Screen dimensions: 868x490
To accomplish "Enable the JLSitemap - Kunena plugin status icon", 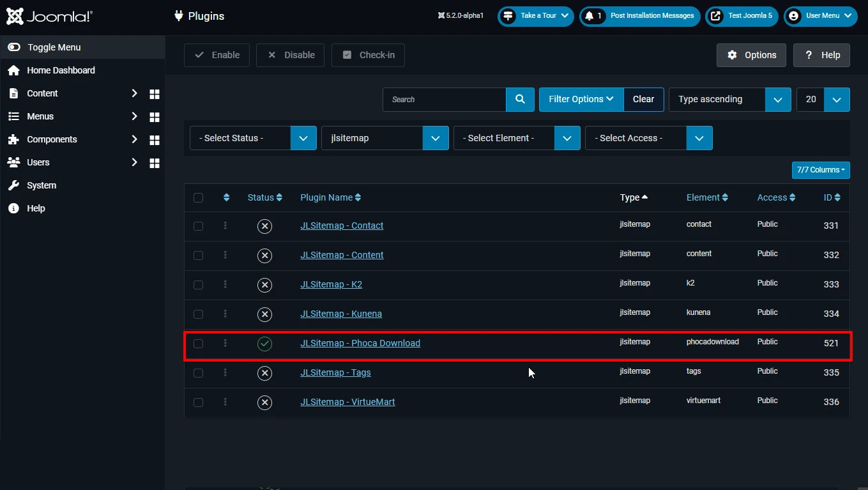I will click(264, 314).
